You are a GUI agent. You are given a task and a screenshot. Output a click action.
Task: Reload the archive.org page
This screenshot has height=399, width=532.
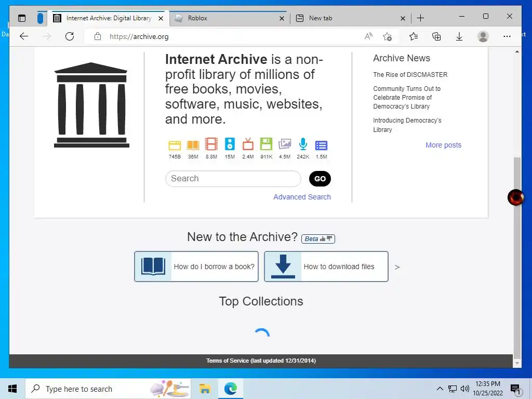[70, 36]
